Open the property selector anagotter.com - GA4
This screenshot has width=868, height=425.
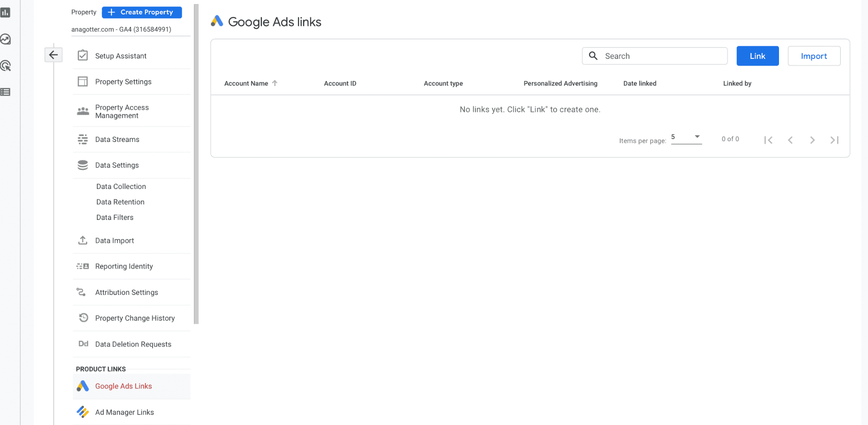[x=131, y=30]
